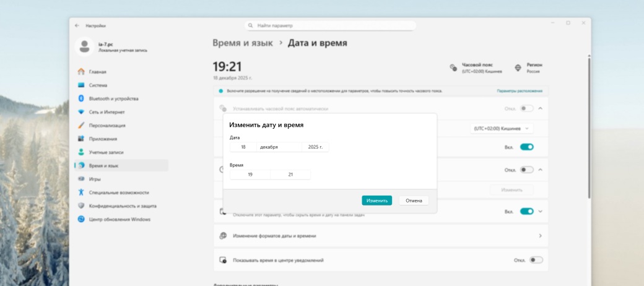Click the Учетные записи person icon
Screen dimensions: 644x286
(81, 152)
